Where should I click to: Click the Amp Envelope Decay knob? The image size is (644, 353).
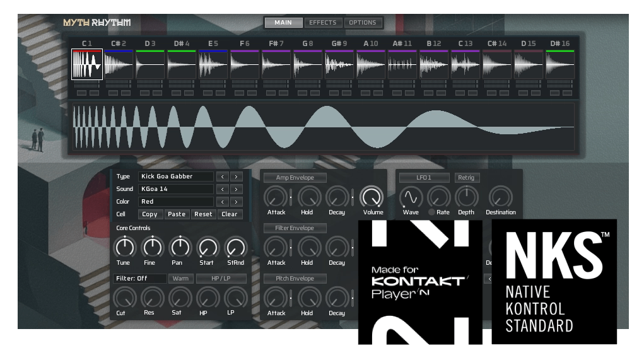coord(337,197)
